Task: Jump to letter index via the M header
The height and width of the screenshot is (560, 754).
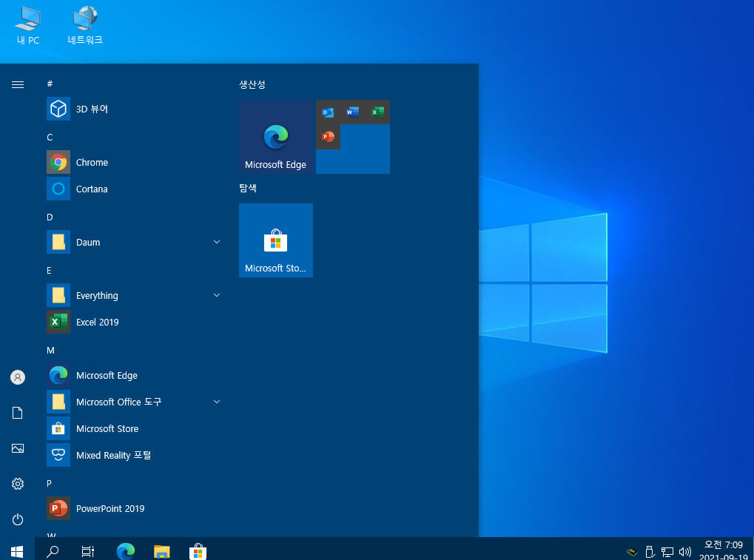Action: pos(50,351)
